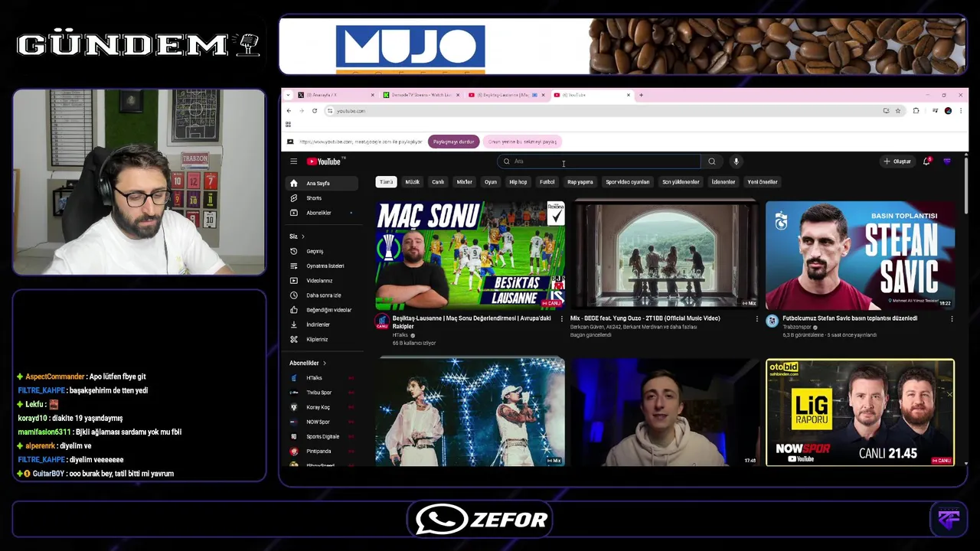
Task: Open Sports Digitale subscription in sidebar
Action: 322,437
